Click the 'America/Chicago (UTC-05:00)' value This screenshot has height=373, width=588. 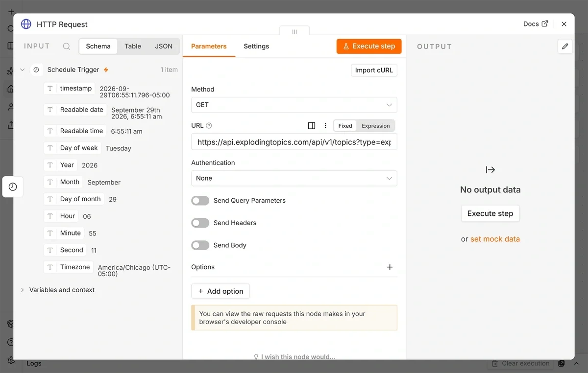[x=134, y=271]
